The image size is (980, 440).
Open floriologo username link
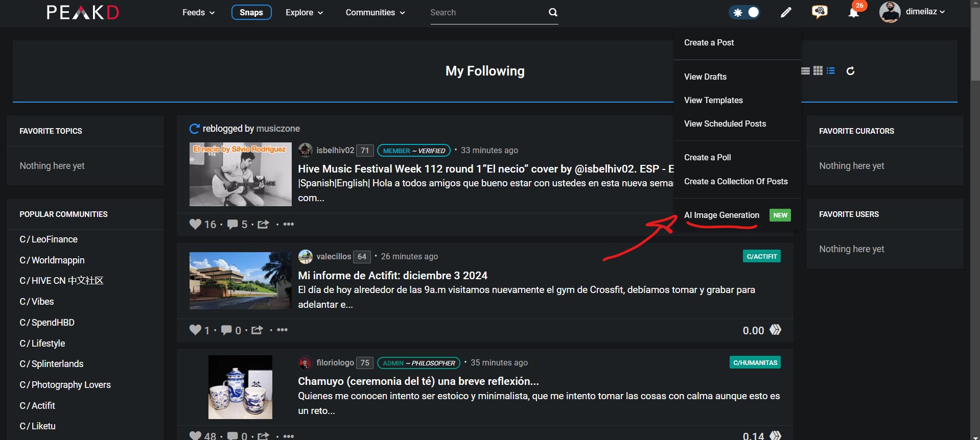[x=335, y=362]
